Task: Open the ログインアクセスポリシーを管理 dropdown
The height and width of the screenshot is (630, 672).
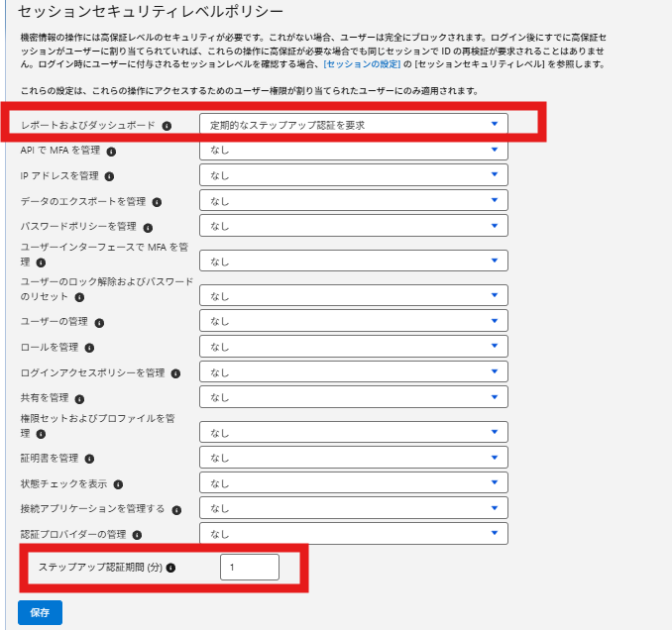Action: pos(354,371)
